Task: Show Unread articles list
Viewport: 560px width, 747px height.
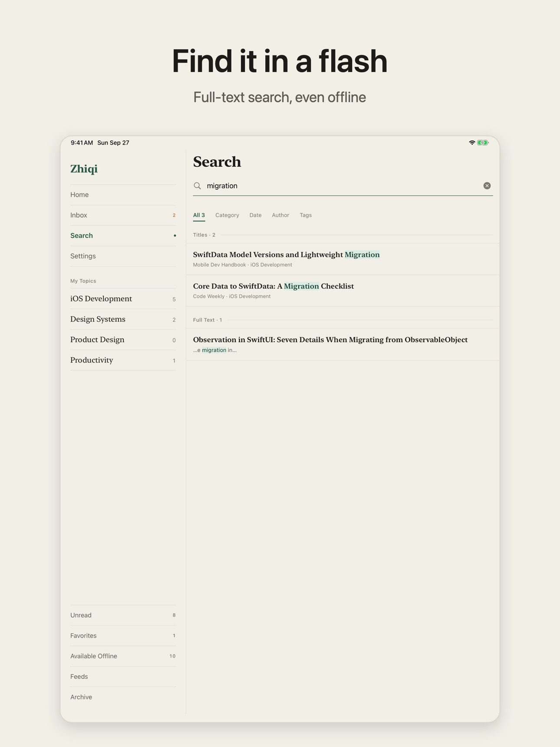Action: click(123, 615)
